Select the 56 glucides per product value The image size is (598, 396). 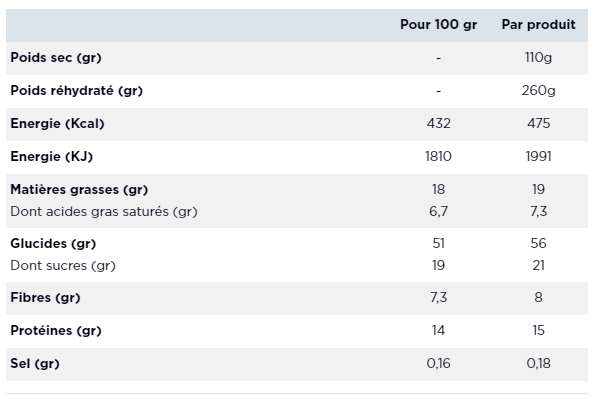point(538,244)
